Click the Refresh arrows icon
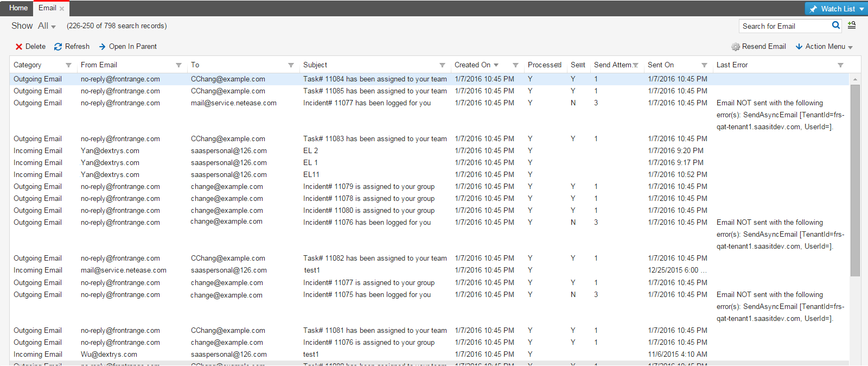Viewport: 868px width, 366px height. (58, 47)
